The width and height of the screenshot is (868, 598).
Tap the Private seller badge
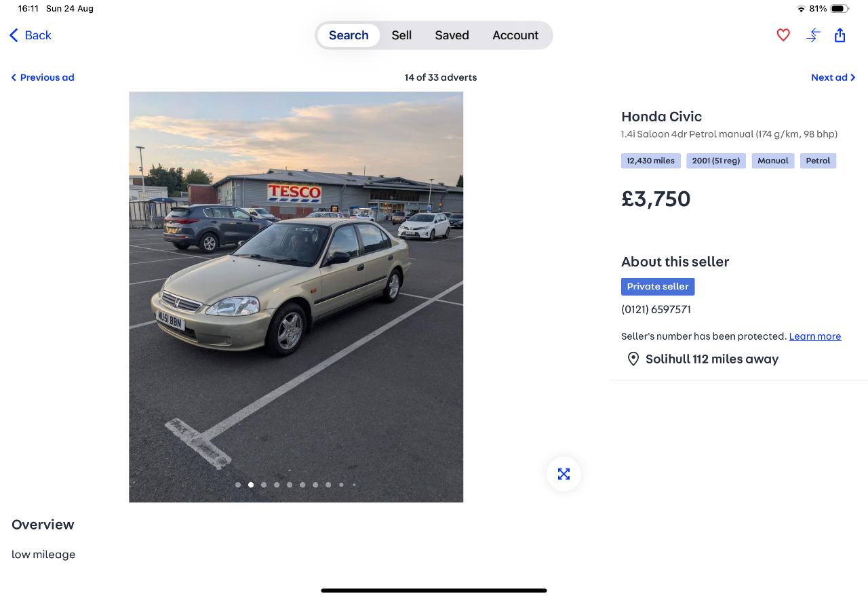658,287
